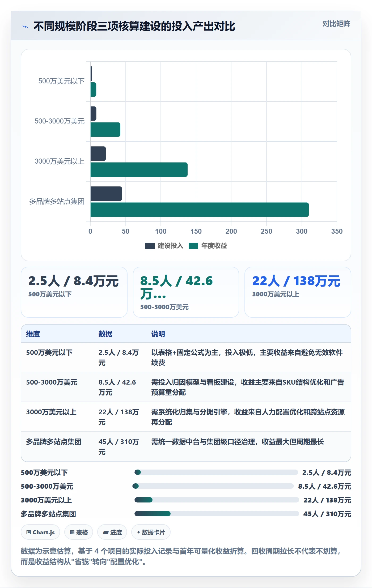Select table row cell 500-3000万美元

52,382
